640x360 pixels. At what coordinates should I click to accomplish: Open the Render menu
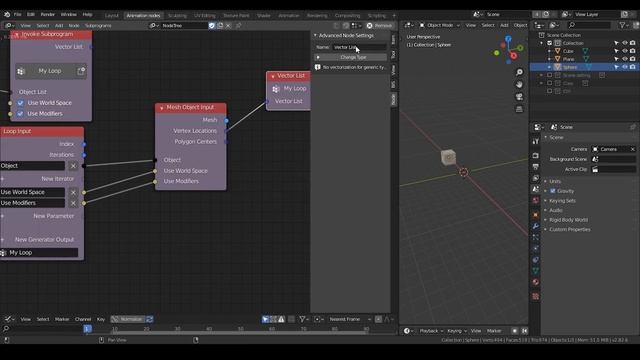47,14
